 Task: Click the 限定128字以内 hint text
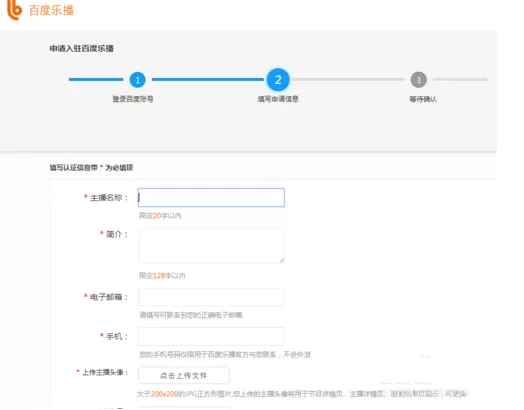pos(162,276)
